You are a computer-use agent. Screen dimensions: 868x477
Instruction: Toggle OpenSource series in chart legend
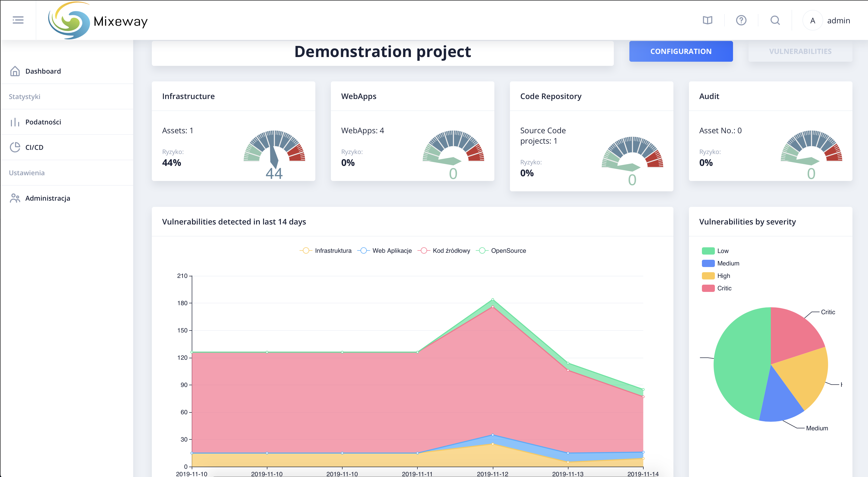(501, 250)
